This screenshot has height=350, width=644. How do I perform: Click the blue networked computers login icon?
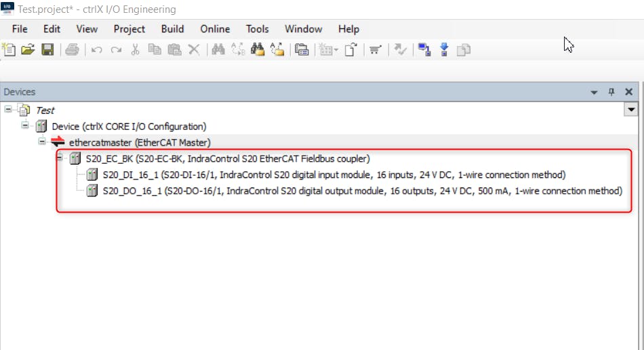(x=424, y=50)
